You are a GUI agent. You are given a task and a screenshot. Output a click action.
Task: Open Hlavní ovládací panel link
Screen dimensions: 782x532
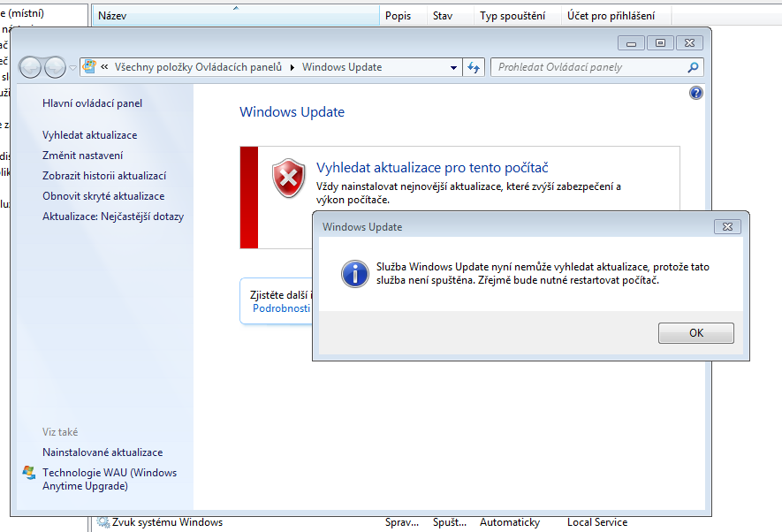point(92,103)
